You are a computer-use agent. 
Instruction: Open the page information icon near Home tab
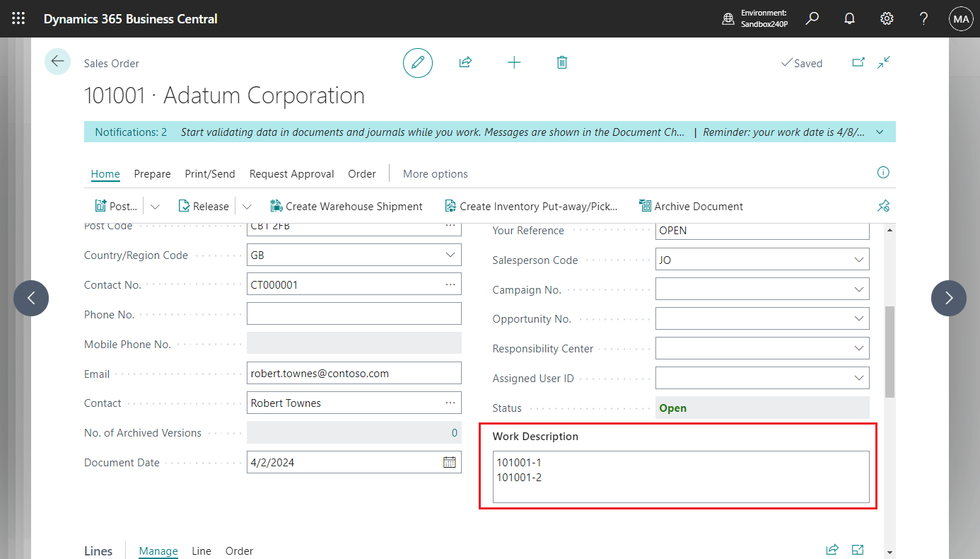pyautogui.click(x=883, y=173)
